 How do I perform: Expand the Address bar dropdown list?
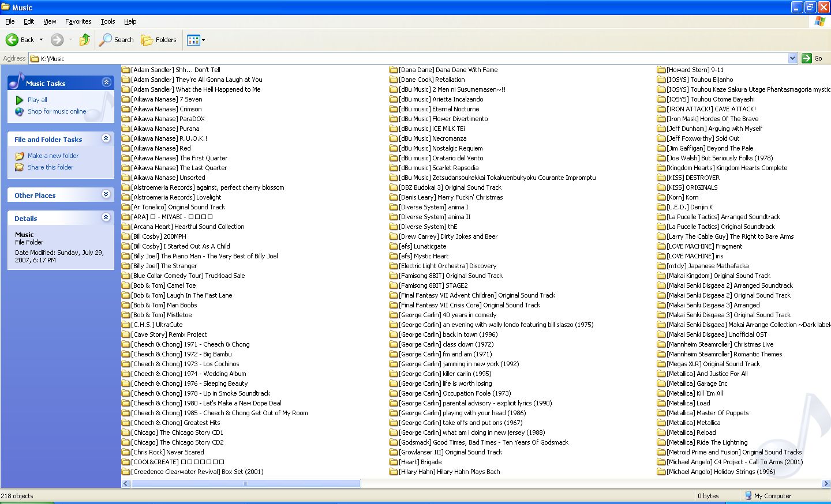click(x=792, y=58)
